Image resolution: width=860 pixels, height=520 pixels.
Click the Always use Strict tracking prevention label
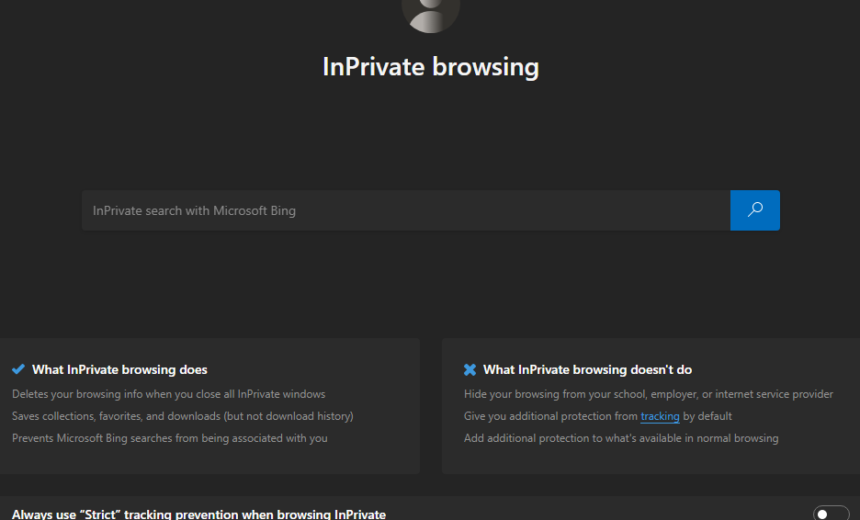coord(199,514)
